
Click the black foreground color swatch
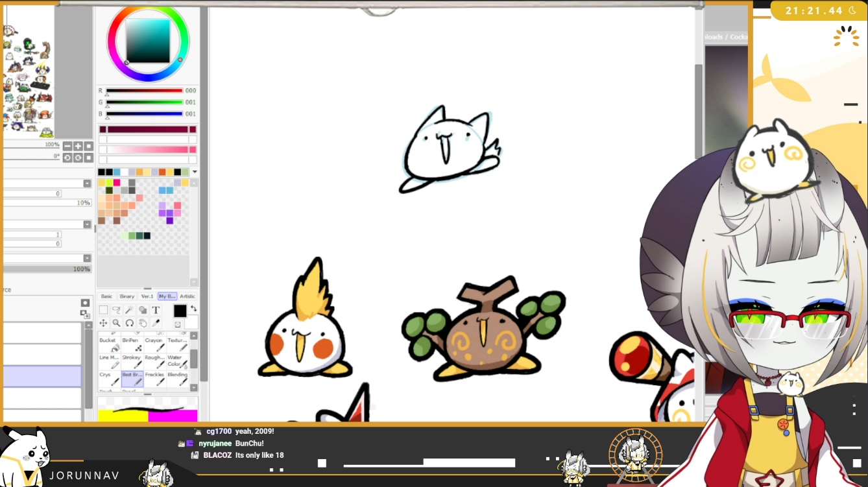point(180,311)
